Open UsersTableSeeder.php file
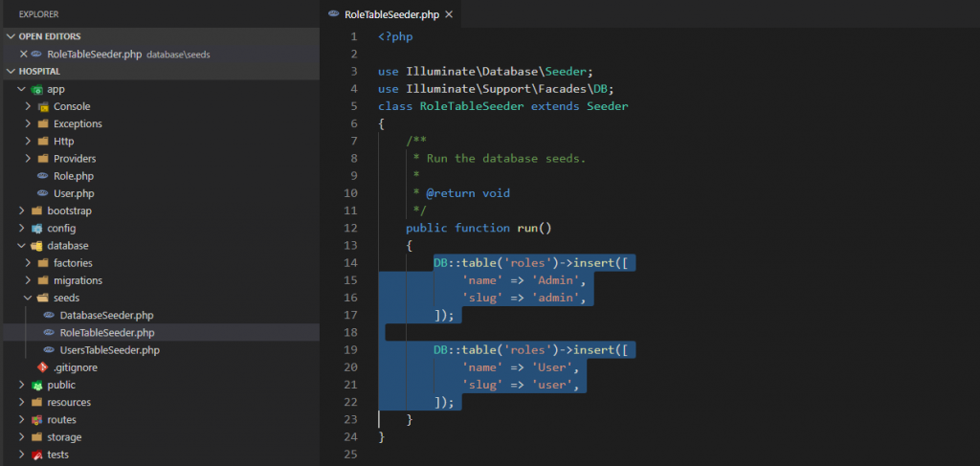Viewport: 980px width, 466px height. [x=109, y=350]
